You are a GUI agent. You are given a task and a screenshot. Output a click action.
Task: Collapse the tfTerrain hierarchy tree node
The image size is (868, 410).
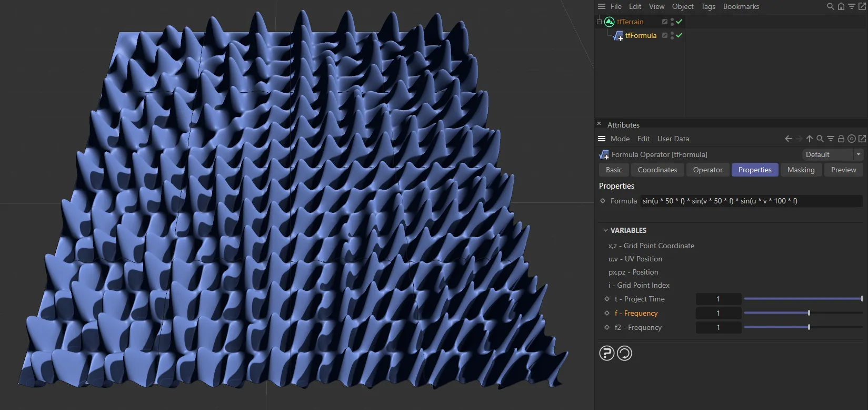coord(599,22)
